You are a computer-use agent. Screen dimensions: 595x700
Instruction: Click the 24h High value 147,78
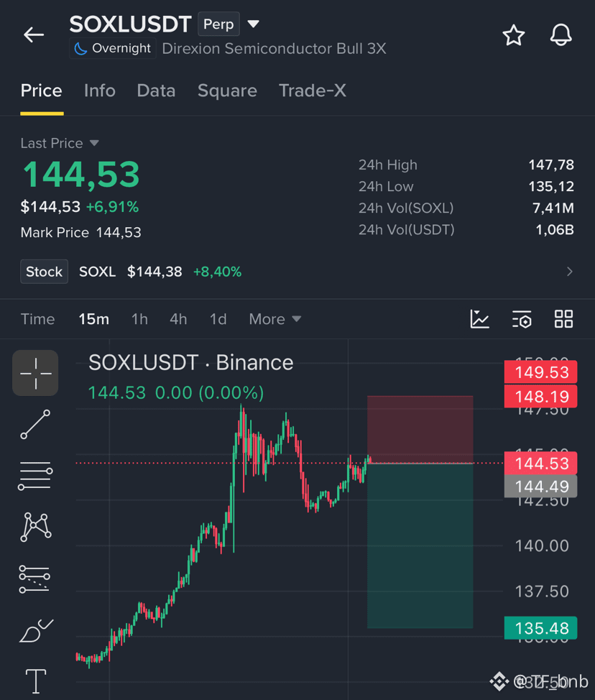(x=551, y=165)
